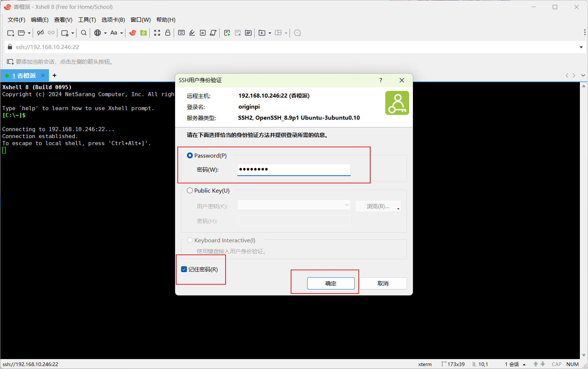Expand the 1 会话 session list arrow
Screen dimensions: 588x369
(524, 365)
